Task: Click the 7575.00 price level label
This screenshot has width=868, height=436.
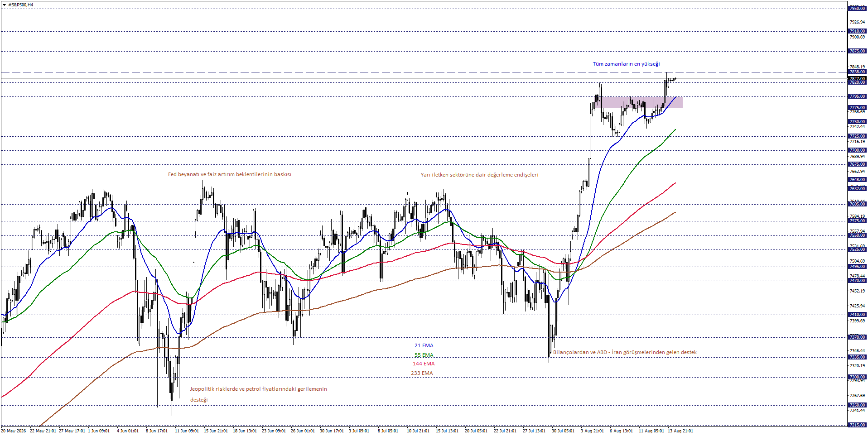Action: click(x=857, y=221)
